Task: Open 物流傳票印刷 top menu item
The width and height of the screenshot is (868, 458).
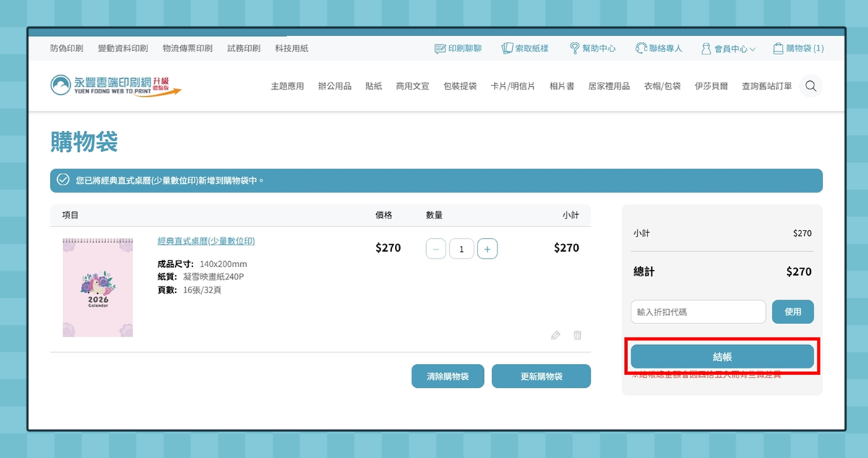Action: pos(187,48)
